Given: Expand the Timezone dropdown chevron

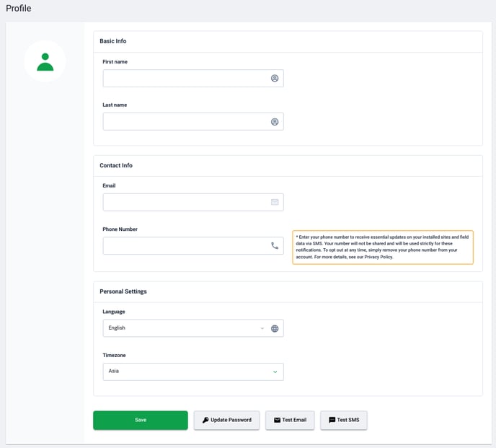Looking at the screenshot, I should pyautogui.click(x=275, y=372).
